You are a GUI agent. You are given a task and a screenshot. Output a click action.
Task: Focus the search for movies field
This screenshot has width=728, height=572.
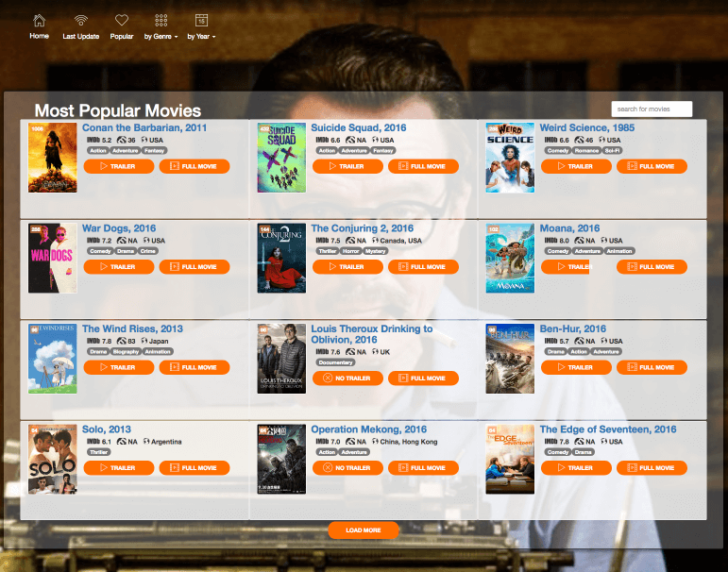(652, 109)
